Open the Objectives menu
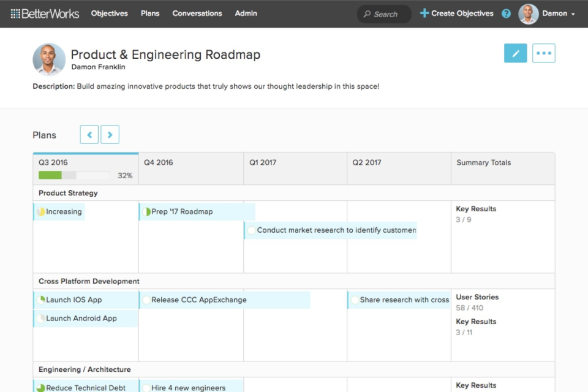 click(x=110, y=13)
